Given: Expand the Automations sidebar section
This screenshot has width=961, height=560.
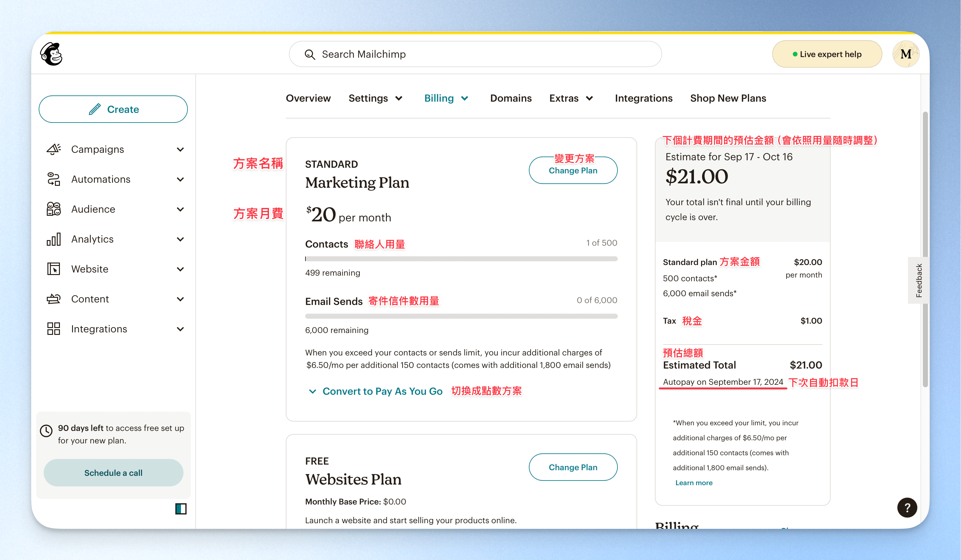Looking at the screenshot, I should click(x=180, y=179).
